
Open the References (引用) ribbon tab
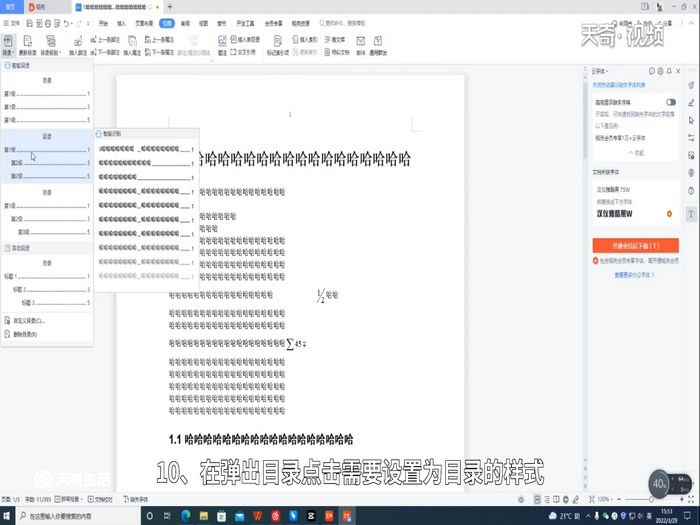pyautogui.click(x=166, y=21)
